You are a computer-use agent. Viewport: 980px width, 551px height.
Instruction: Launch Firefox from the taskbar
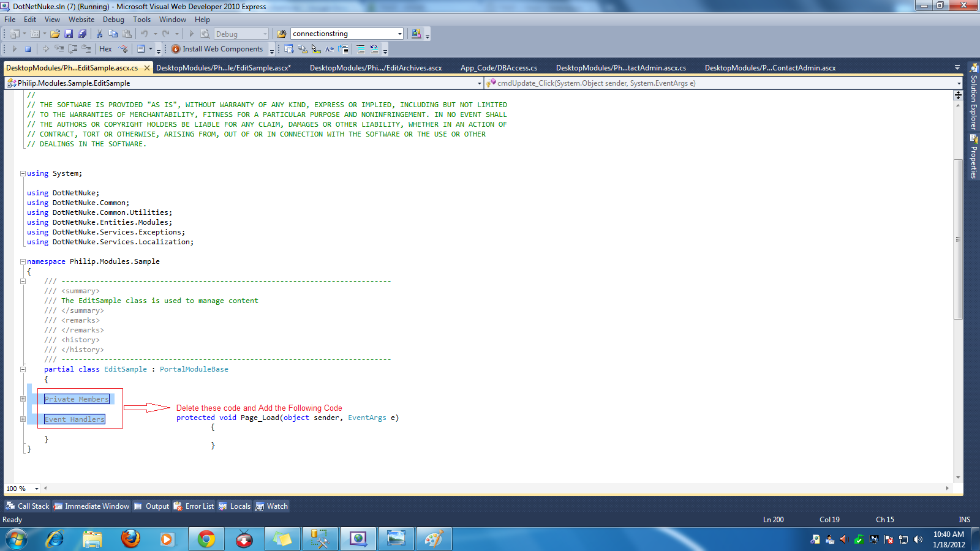130,539
